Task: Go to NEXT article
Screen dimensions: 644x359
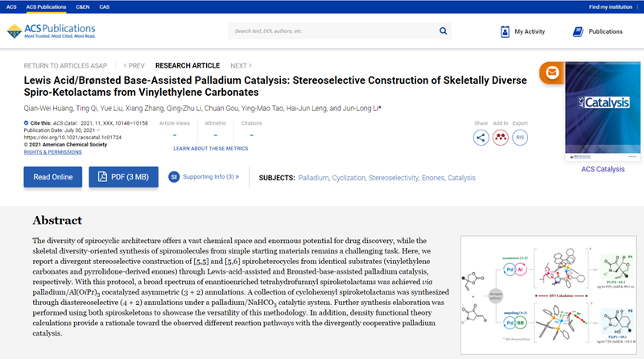Action: [241, 65]
